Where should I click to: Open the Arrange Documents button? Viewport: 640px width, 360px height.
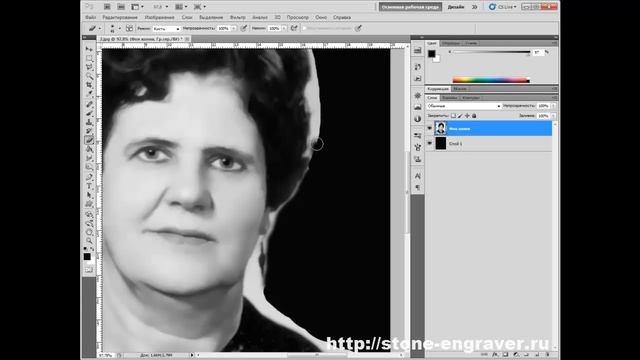coord(181,7)
